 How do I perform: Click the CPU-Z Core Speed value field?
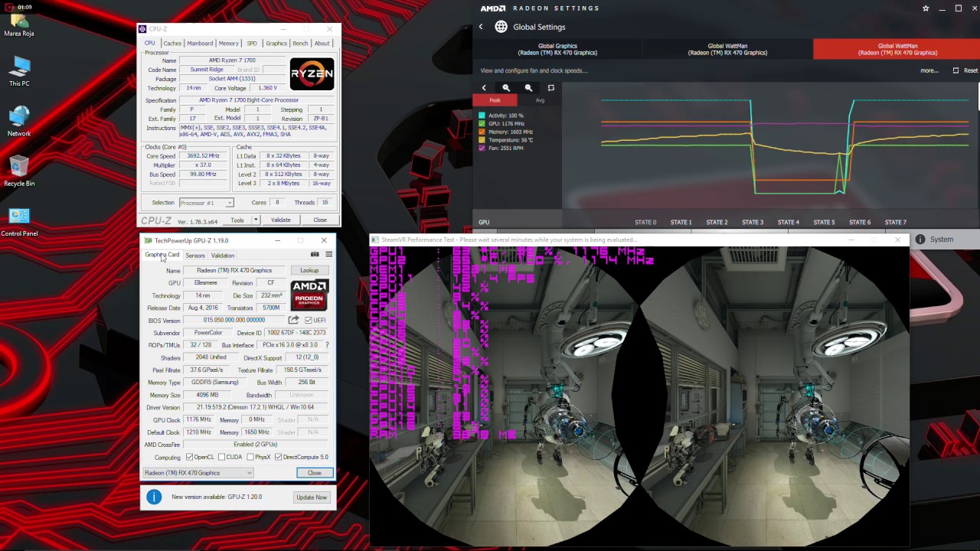click(x=203, y=156)
